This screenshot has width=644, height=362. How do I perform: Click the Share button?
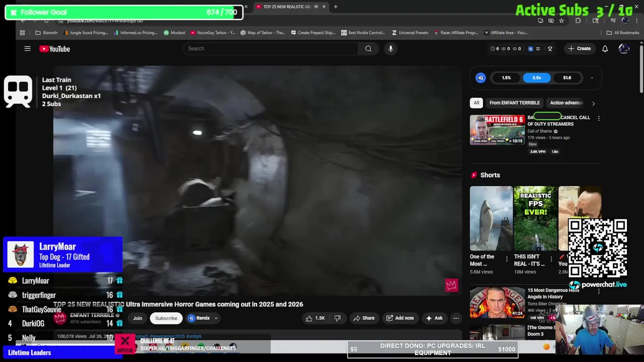pos(364,318)
